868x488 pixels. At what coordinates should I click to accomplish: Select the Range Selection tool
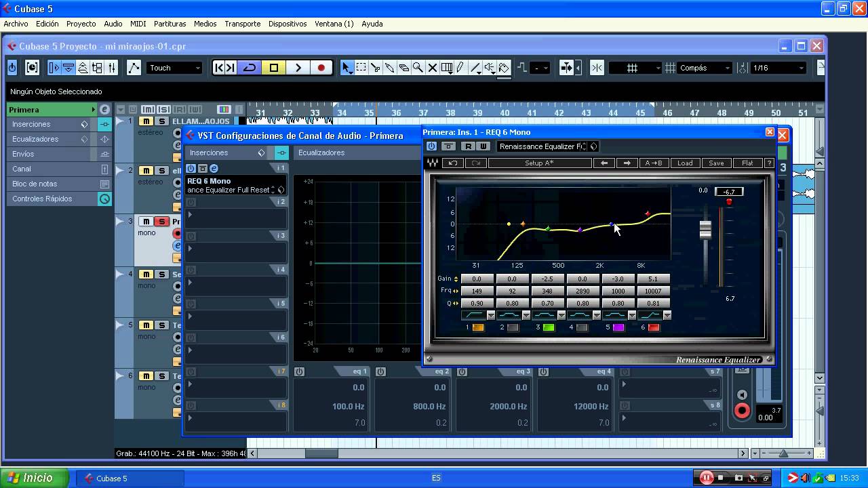pos(361,67)
